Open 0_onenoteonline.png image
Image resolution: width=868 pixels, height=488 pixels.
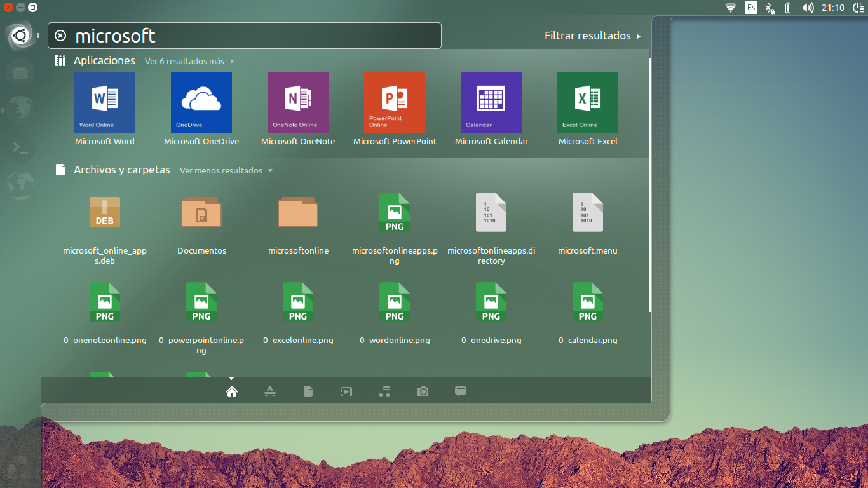click(105, 302)
